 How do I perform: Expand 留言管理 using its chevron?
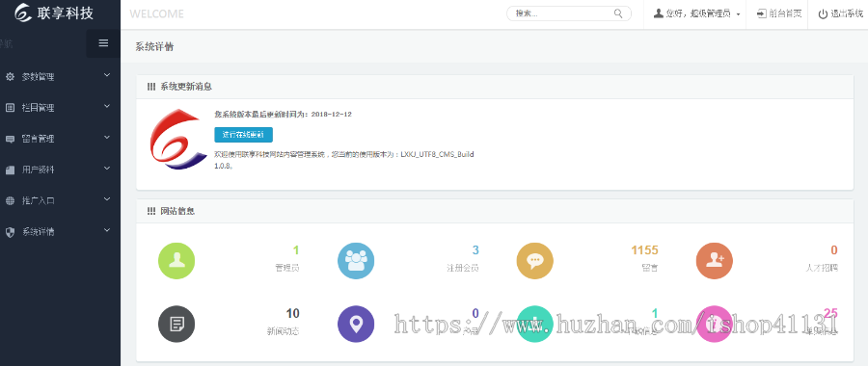(107, 137)
